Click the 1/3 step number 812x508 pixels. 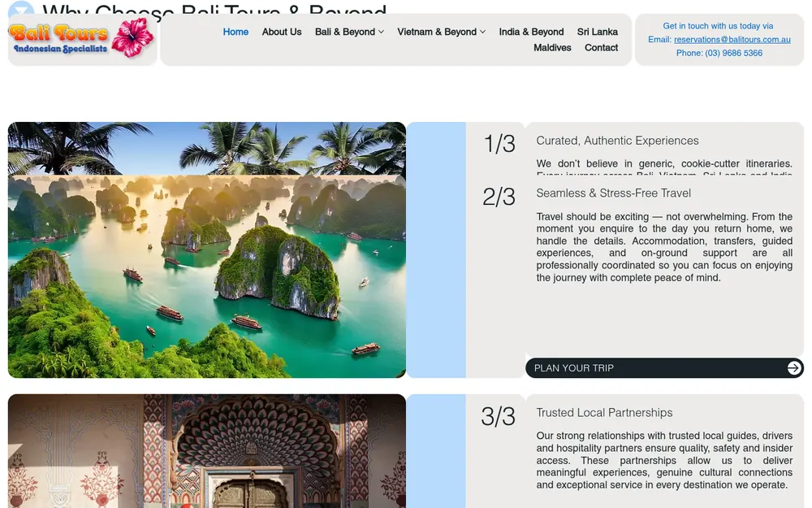(499, 144)
